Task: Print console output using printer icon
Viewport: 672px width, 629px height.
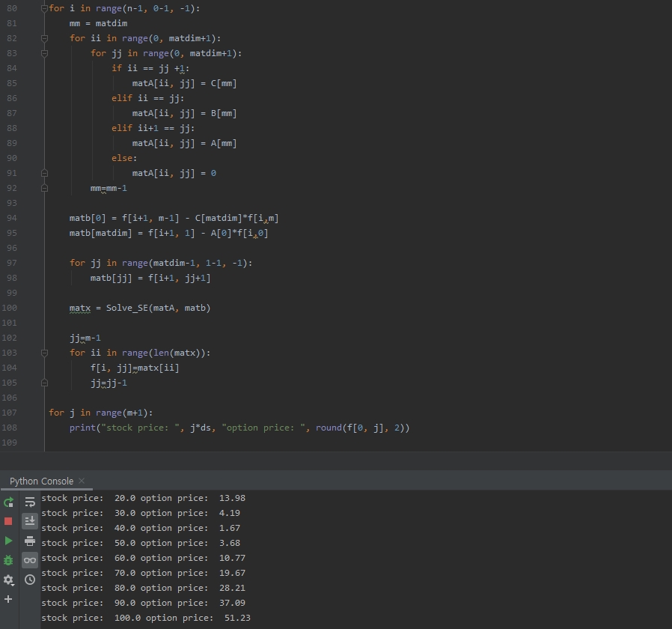Action: point(30,541)
